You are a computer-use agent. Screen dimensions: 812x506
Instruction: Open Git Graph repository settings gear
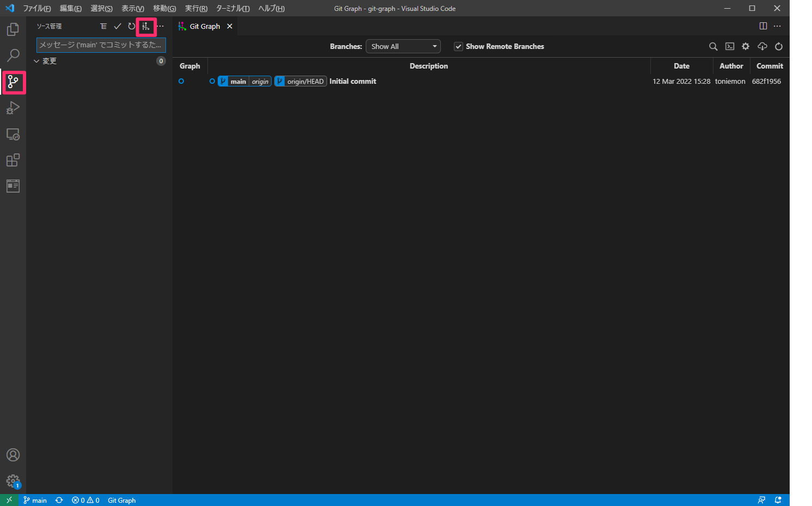(746, 46)
